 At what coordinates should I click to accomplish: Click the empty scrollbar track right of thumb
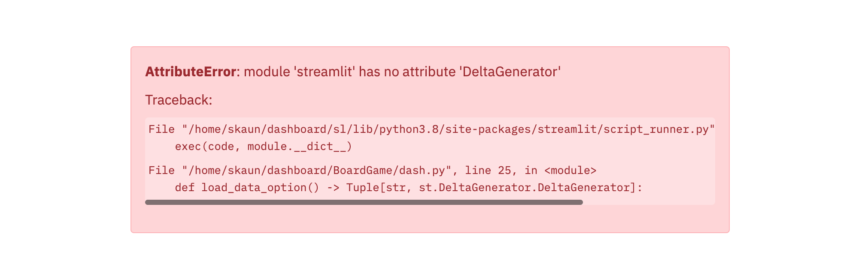point(649,202)
